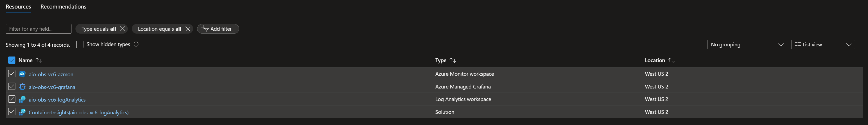Uncheck the aio-obs-vc6-grafana row checkbox

(x=12, y=86)
